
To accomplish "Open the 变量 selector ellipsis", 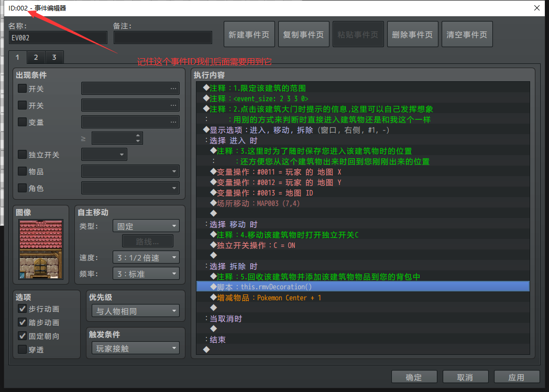I will [173, 122].
